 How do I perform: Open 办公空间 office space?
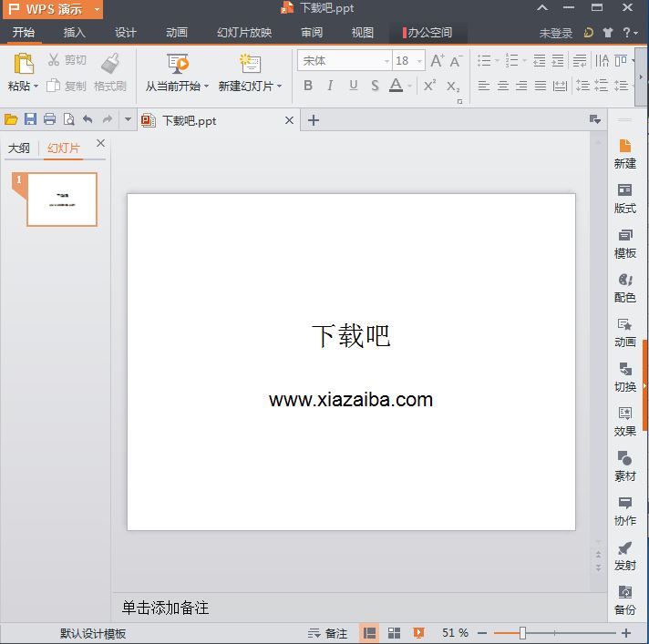click(428, 32)
